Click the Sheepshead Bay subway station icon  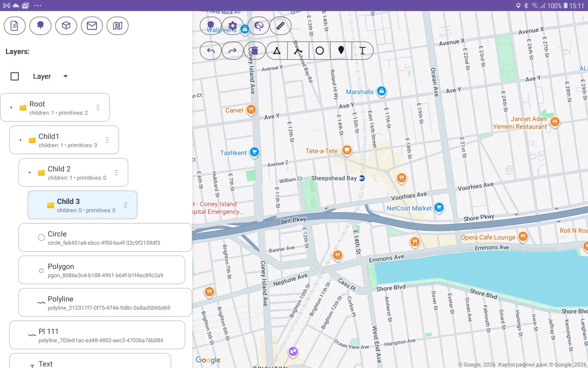362,178
